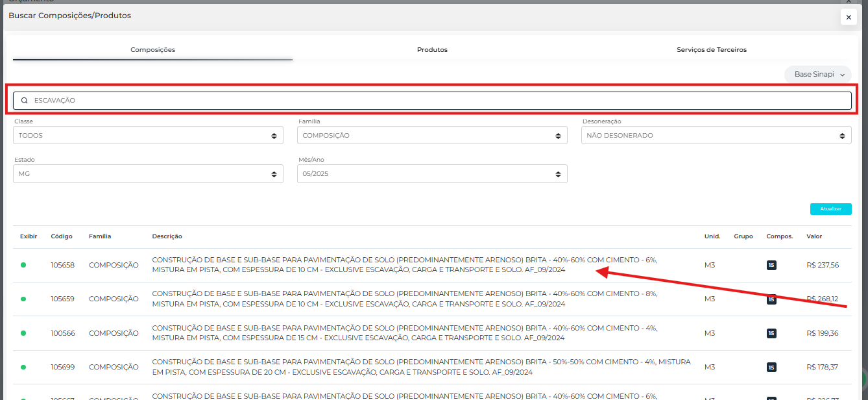Switch to the Produtos tab
The width and height of the screenshot is (868, 400).
click(432, 50)
